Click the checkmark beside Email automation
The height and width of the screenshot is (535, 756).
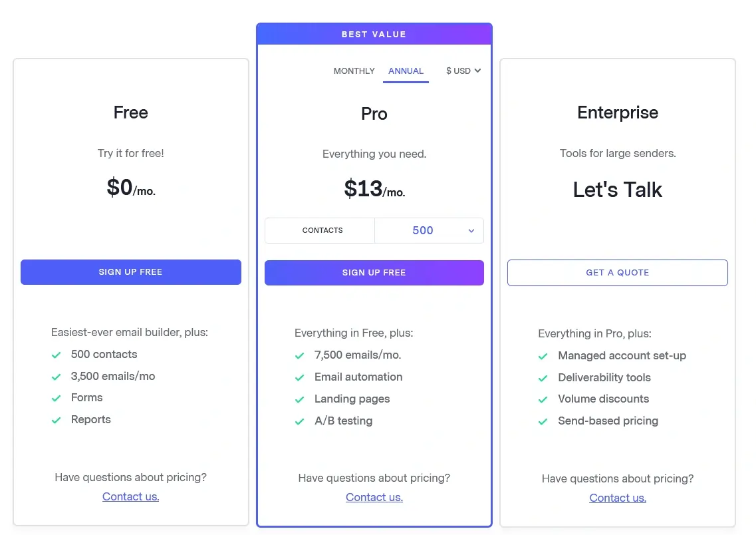point(300,377)
